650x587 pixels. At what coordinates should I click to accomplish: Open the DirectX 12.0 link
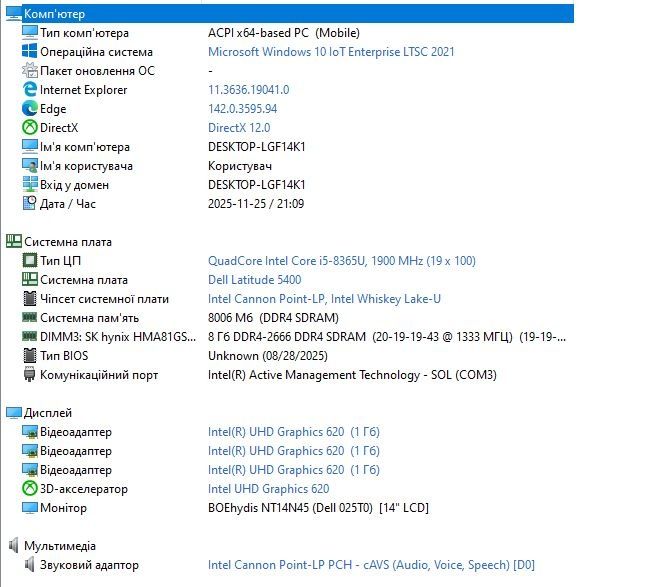pyautogui.click(x=239, y=128)
